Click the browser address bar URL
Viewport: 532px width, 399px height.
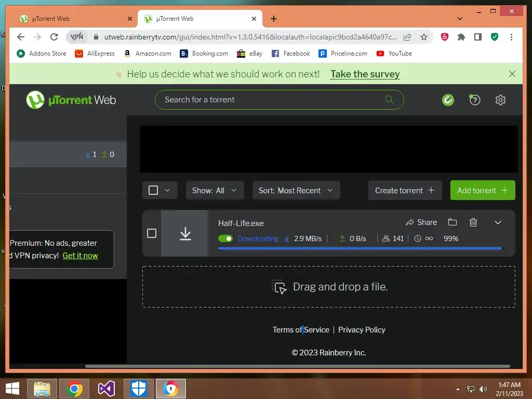(250, 37)
